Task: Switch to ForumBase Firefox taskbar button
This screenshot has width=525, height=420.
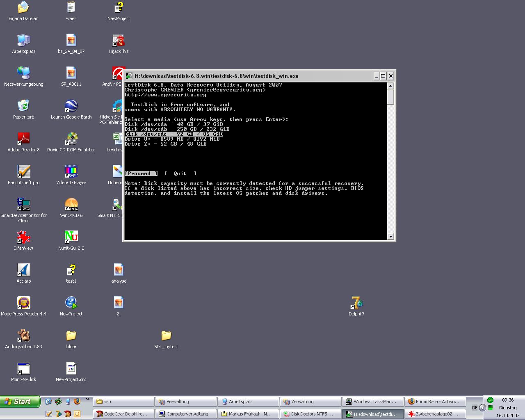Action: click(435, 402)
